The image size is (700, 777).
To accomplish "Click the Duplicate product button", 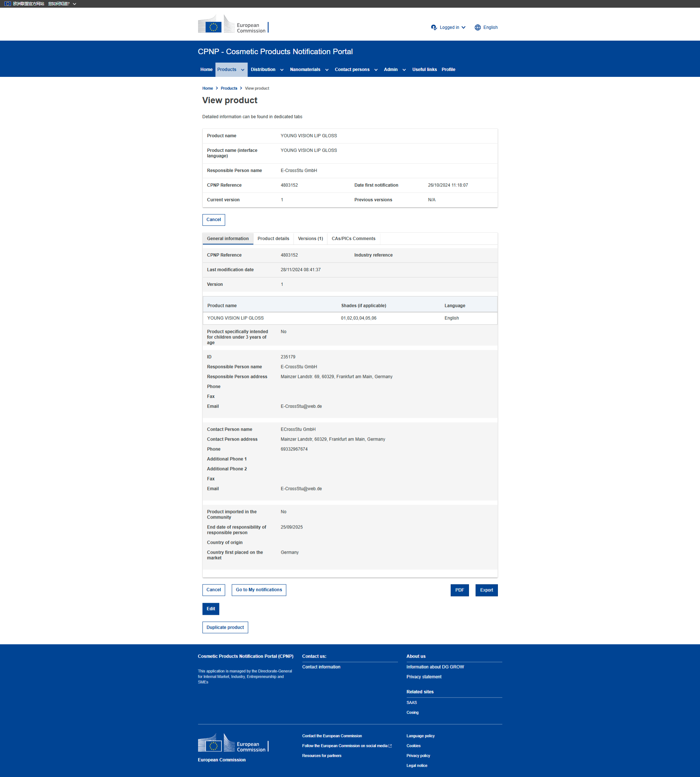I will [x=226, y=627].
